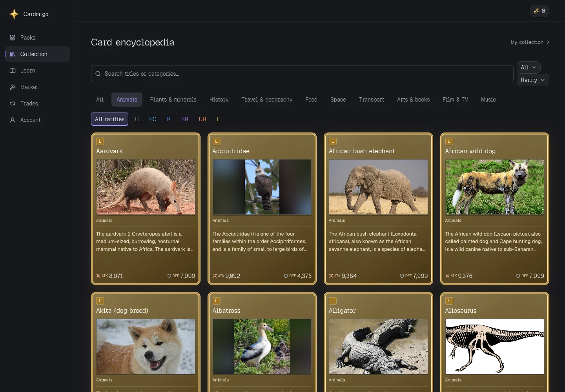The image size is (565, 392).
Task: Open the Aardvark card image
Action: [x=146, y=187]
